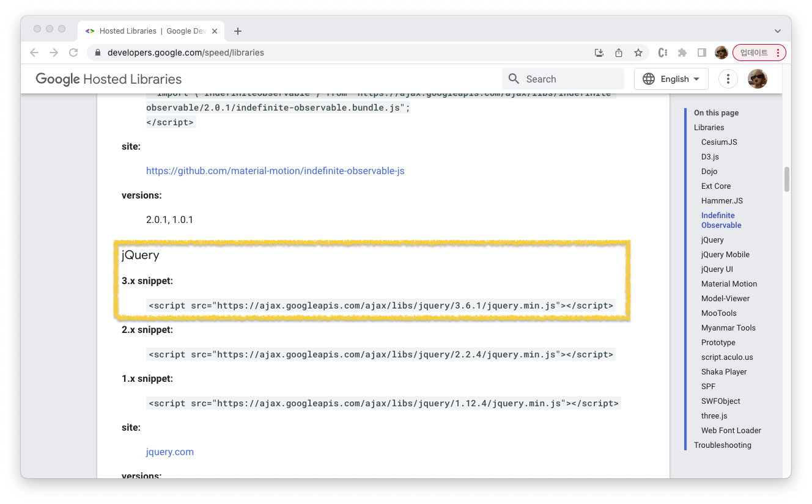Screen dimensions: 812x504
Task: Click the jQuery 3.6.1 script snippet
Action: tap(380, 305)
